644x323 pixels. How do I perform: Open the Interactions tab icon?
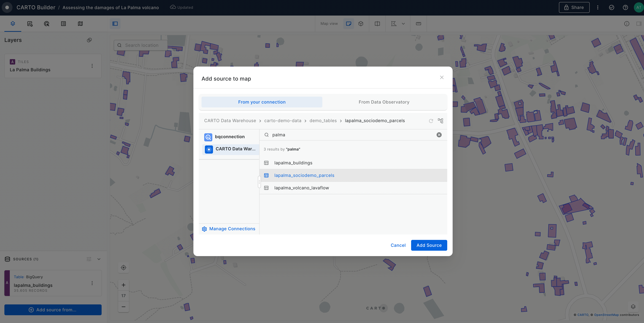point(47,23)
